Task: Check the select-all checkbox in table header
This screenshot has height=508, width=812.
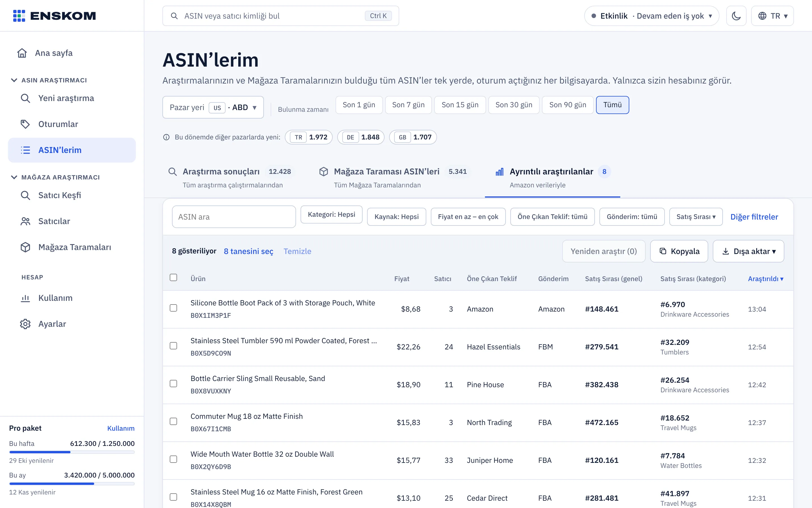Action: pyautogui.click(x=173, y=277)
